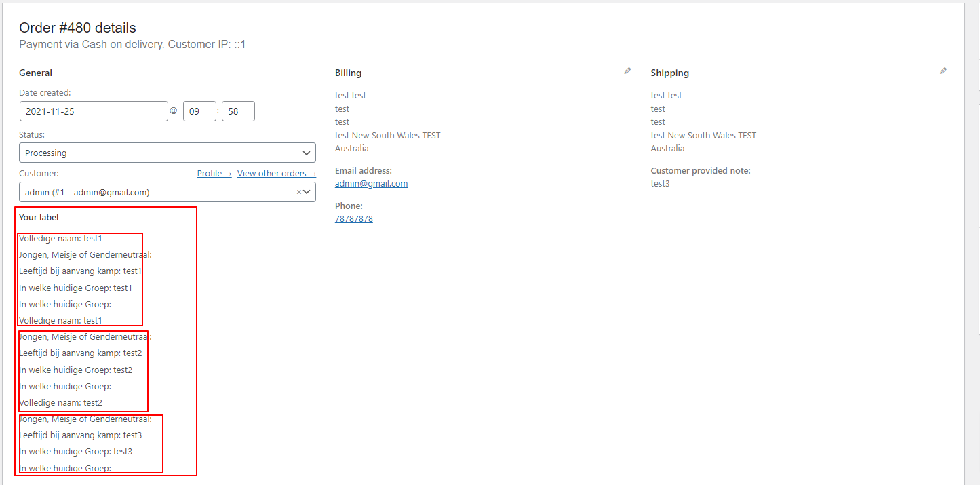Open the admin@gmail.com email link

[x=371, y=184]
